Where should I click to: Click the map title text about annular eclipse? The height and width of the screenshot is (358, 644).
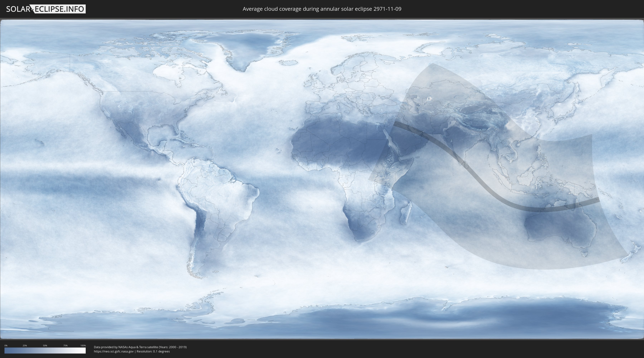point(322,9)
